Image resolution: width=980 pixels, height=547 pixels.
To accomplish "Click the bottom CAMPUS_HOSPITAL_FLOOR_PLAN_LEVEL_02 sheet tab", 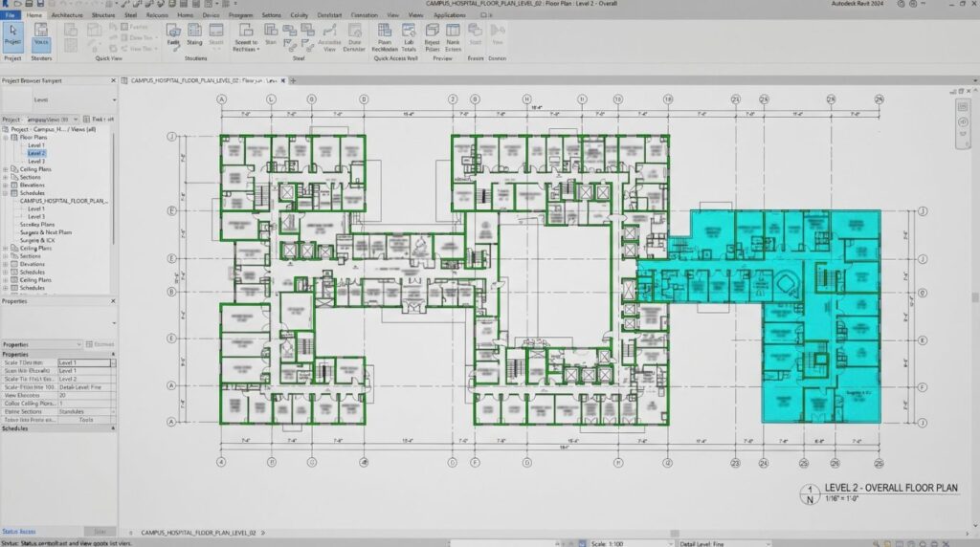I will click(x=198, y=533).
